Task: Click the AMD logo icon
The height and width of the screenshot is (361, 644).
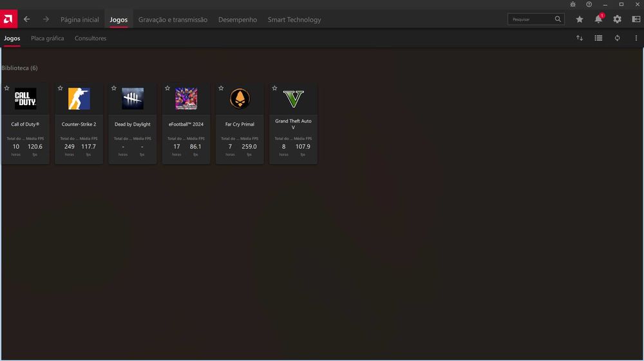Action: (8, 19)
